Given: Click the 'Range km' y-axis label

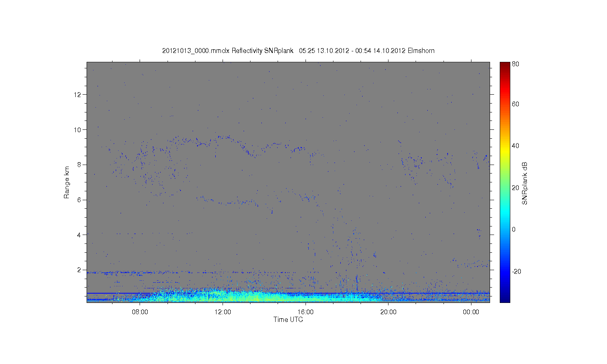Looking at the screenshot, I should pos(67,182).
